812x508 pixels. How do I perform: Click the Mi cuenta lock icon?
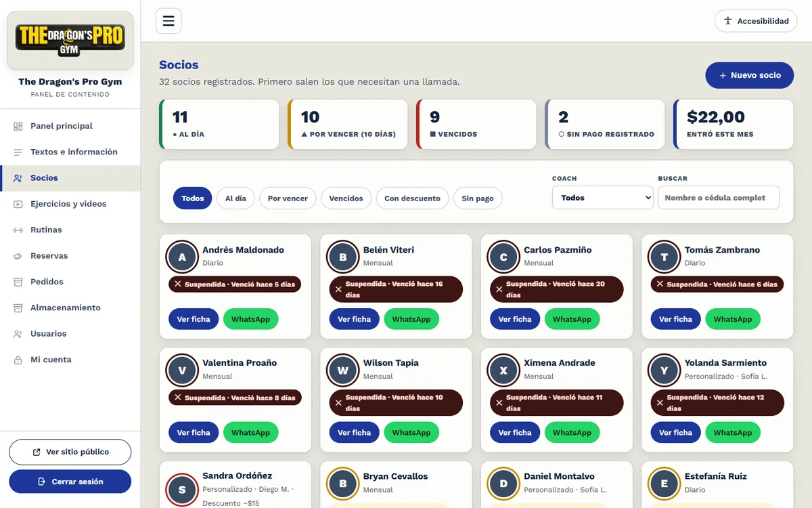18,360
